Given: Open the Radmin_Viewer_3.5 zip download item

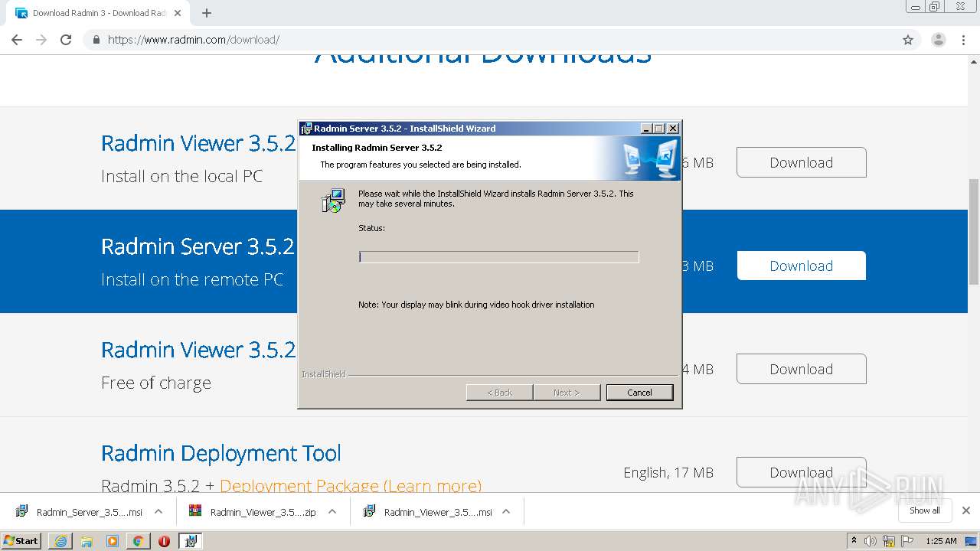Looking at the screenshot, I should coord(253,512).
